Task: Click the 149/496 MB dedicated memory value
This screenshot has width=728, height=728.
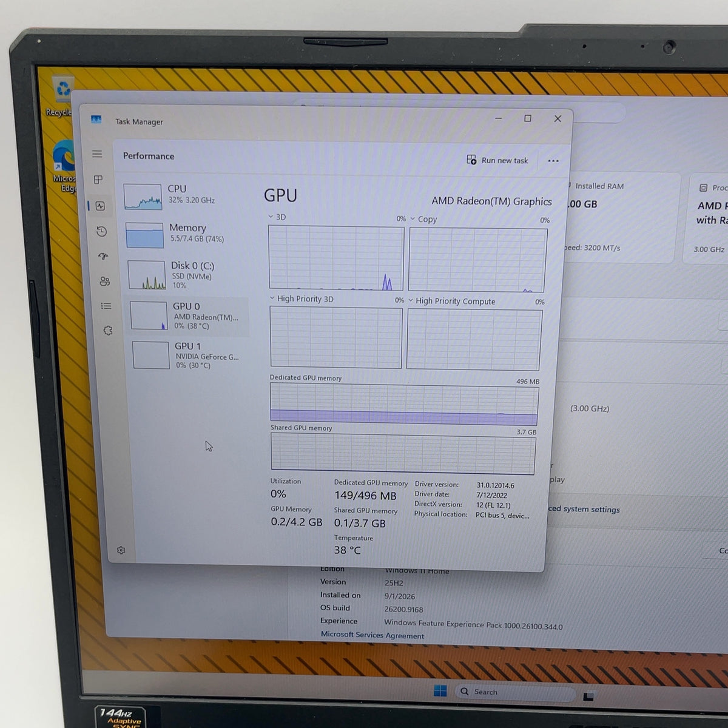Action: tap(365, 496)
